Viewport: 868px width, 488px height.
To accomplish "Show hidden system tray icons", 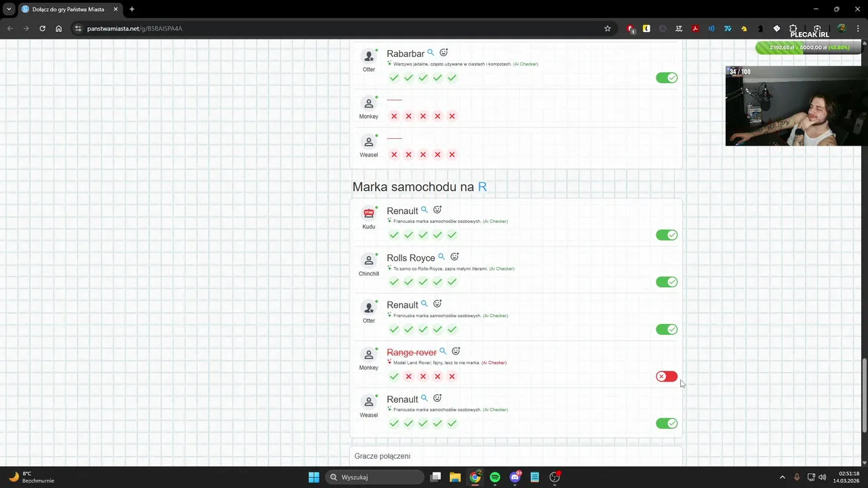I will coord(782,477).
